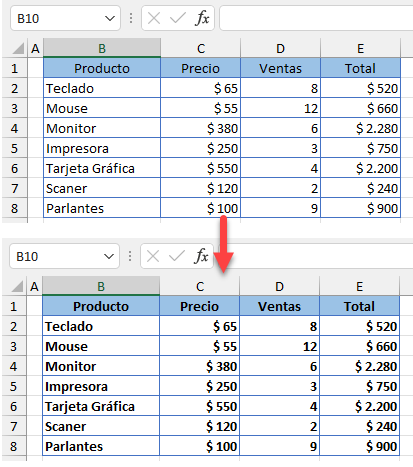Click non-bold '12' sales cell in upper table

[281, 108]
